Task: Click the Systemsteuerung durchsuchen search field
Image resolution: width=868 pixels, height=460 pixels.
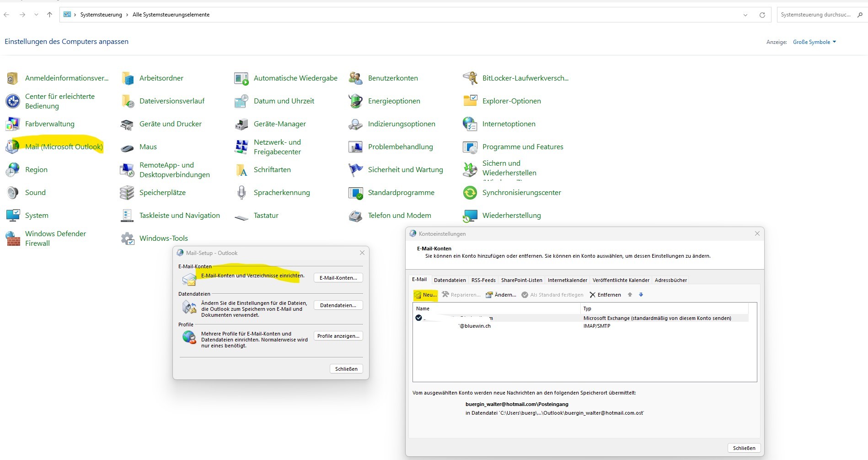Action: [x=815, y=15]
